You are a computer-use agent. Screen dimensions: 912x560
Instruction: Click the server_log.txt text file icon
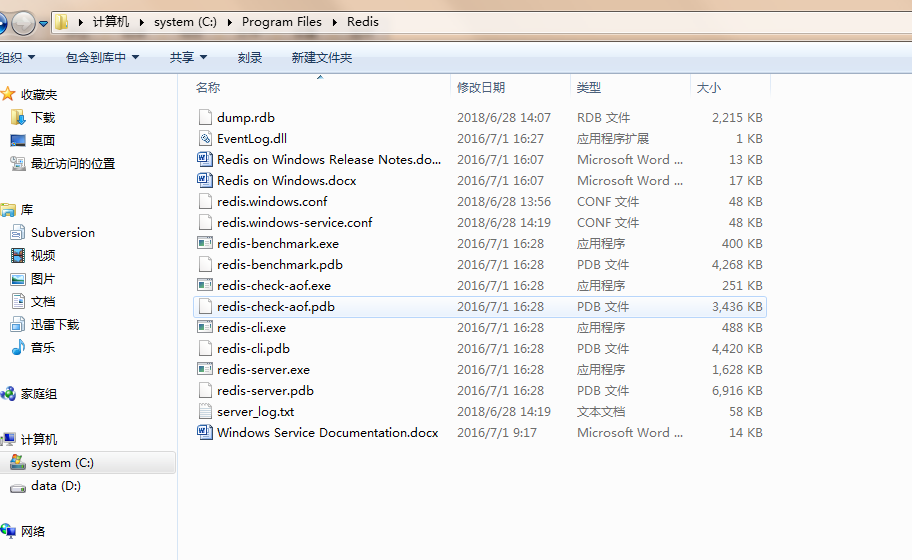coord(205,411)
